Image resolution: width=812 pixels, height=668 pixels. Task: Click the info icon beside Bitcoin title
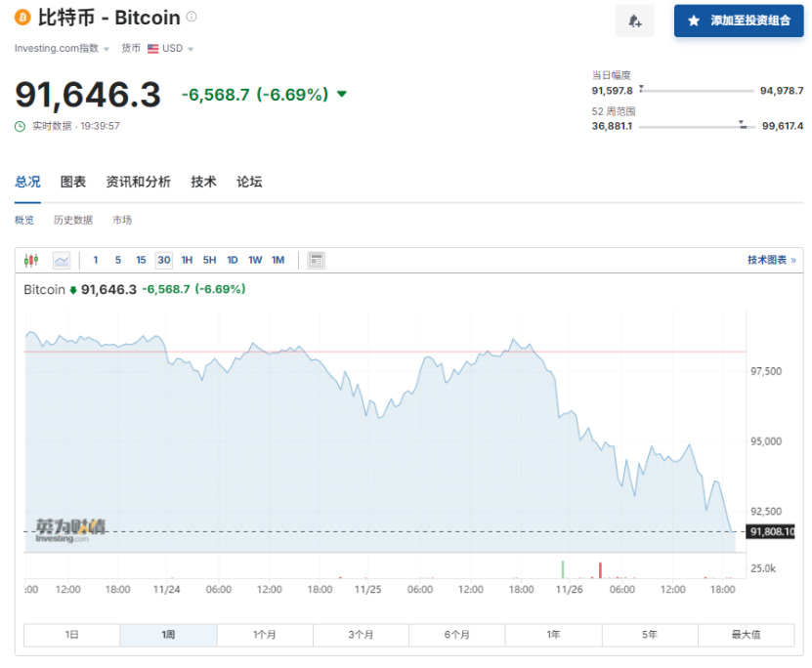point(192,17)
